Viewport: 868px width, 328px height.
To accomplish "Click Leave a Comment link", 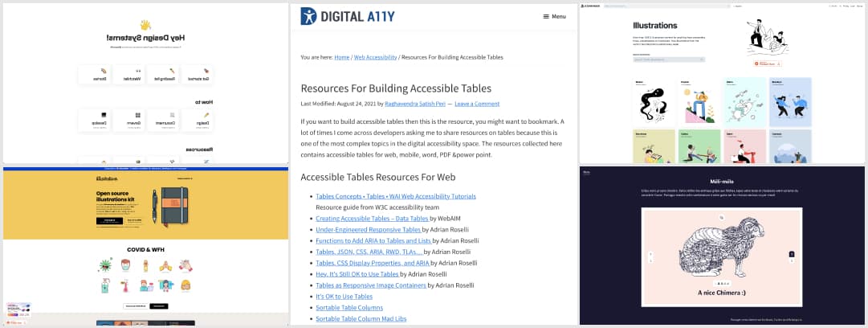I will [x=479, y=104].
